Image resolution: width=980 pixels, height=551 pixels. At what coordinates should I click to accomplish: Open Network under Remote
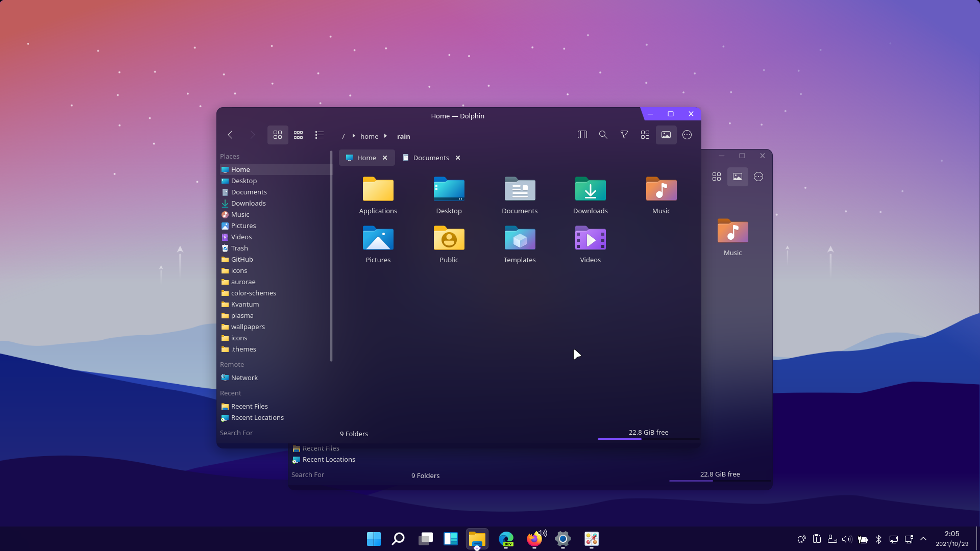coord(276,378)
